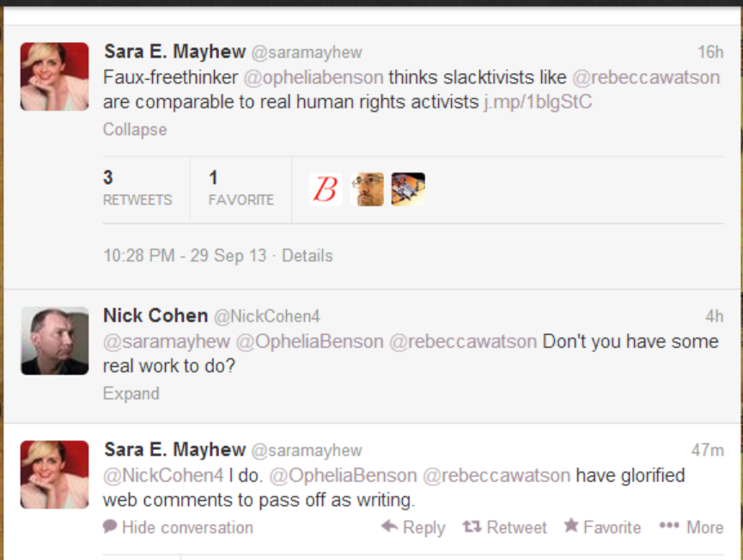Open the @NickCohen4 handle next to Nick Cohen
Screen dimensions: 743x560
tap(267, 316)
